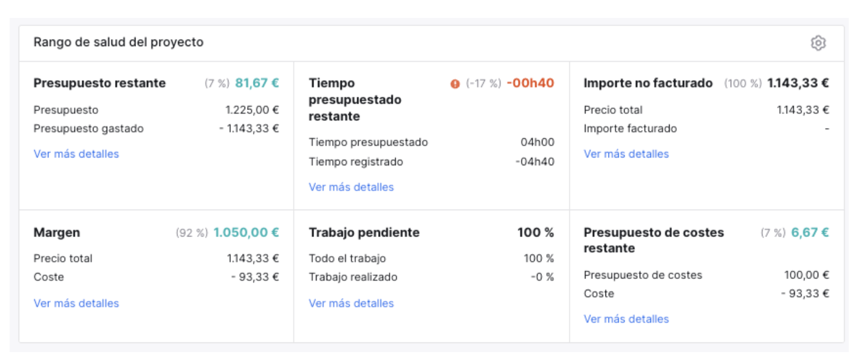This screenshot has width=868, height=364.
Task: Select the Trabajo pendiente heading
Action: tap(364, 232)
